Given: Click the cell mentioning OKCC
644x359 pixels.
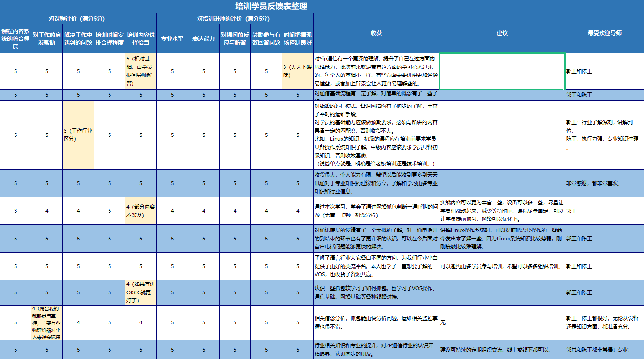Looking at the screenshot, I should [x=141, y=292].
